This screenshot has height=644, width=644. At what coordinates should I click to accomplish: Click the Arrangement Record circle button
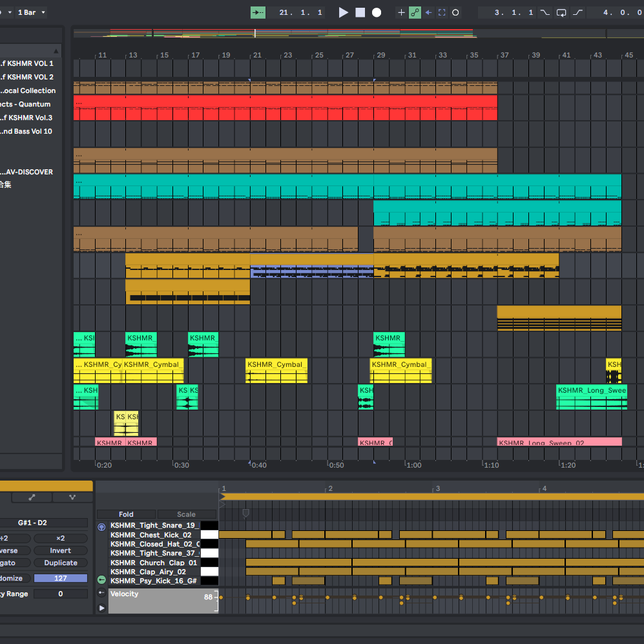[x=377, y=12]
